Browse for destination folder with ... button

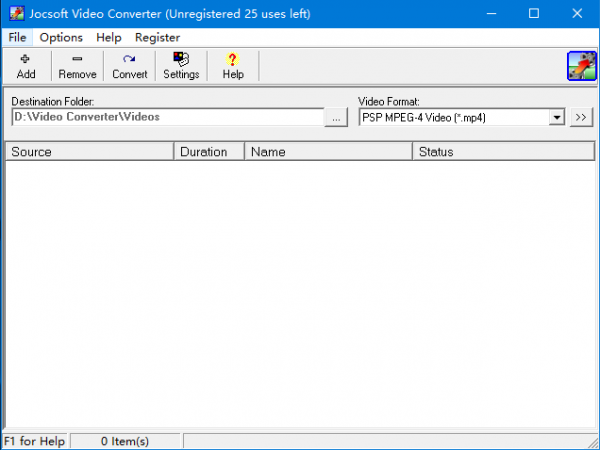337,117
